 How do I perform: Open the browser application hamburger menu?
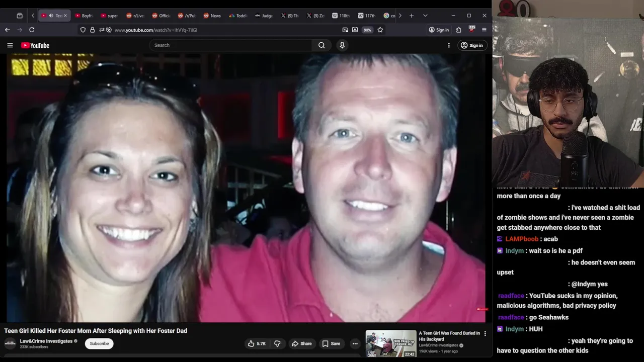[484, 30]
